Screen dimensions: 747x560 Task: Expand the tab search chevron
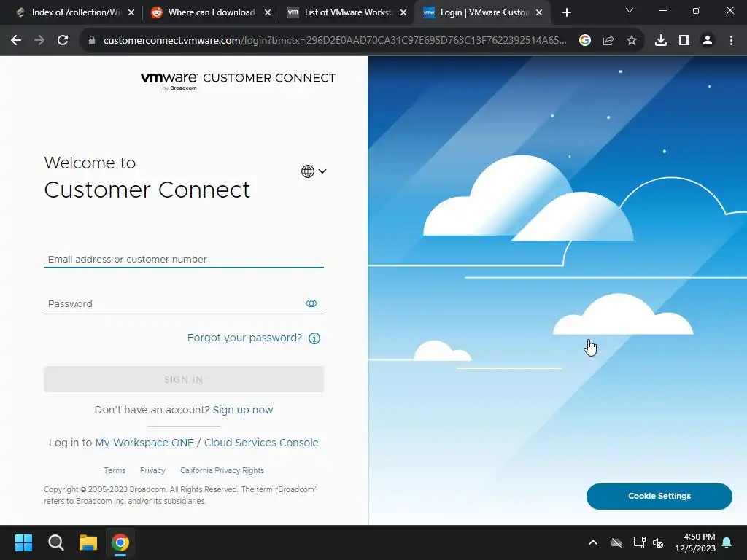(630, 10)
